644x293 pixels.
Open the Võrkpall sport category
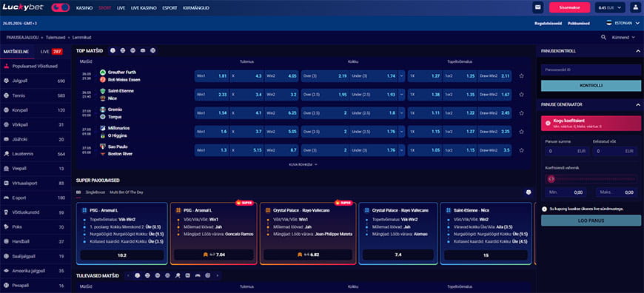coord(36,125)
